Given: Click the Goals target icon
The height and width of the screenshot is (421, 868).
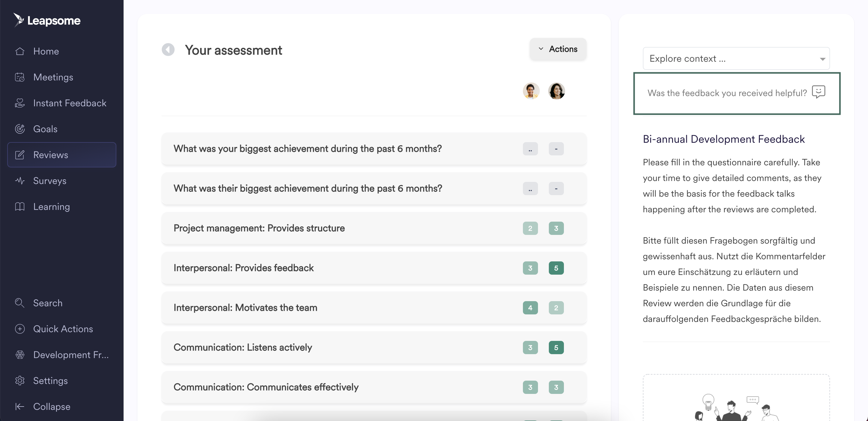Looking at the screenshot, I should [20, 129].
